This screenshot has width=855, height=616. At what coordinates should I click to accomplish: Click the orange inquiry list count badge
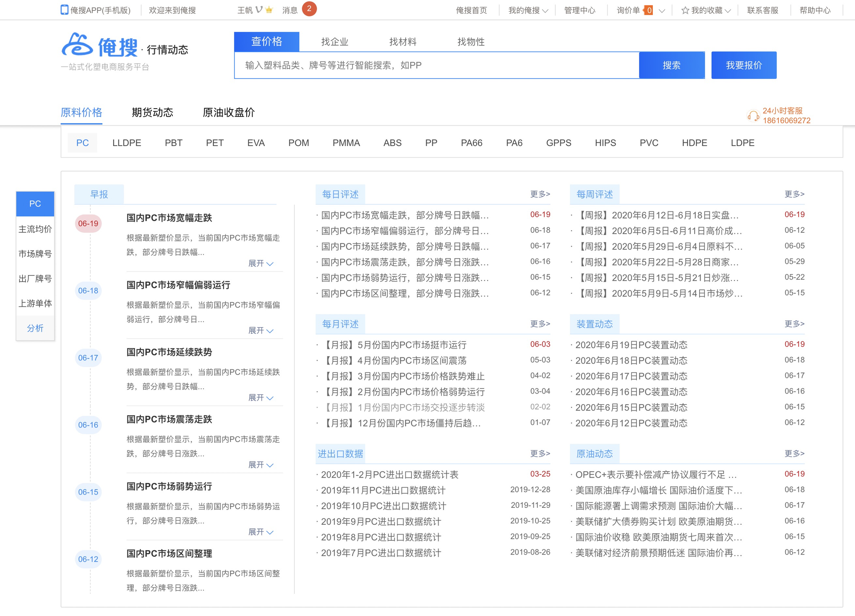click(649, 10)
